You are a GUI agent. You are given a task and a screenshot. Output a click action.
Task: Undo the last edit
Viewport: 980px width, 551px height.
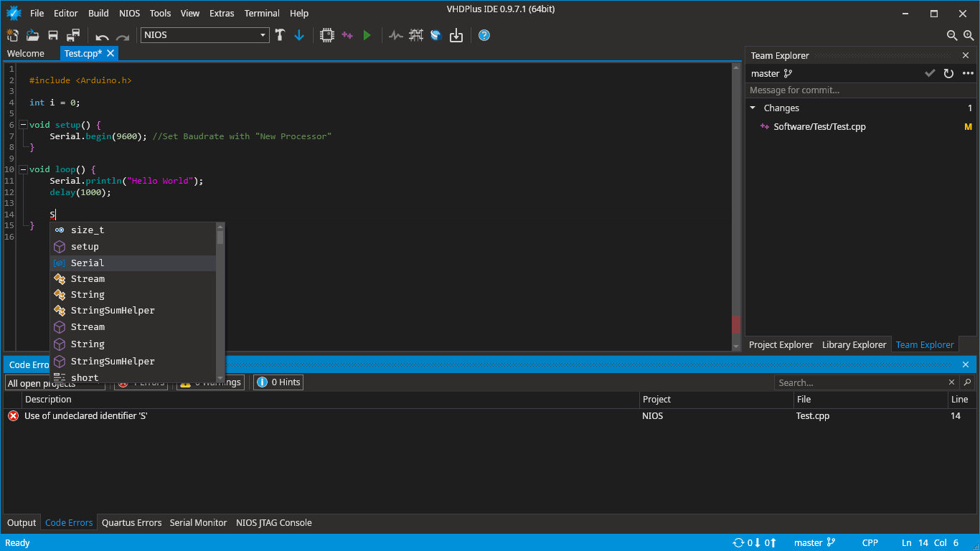[103, 36]
